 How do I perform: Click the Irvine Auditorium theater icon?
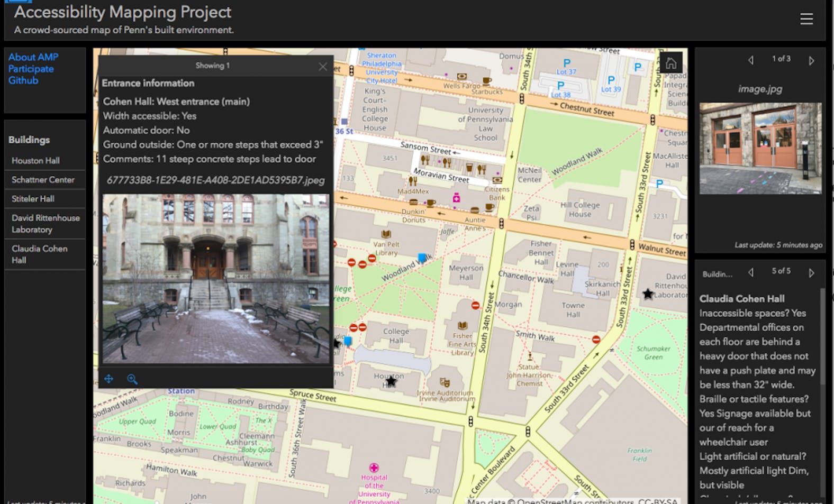pyautogui.click(x=445, y=382)
